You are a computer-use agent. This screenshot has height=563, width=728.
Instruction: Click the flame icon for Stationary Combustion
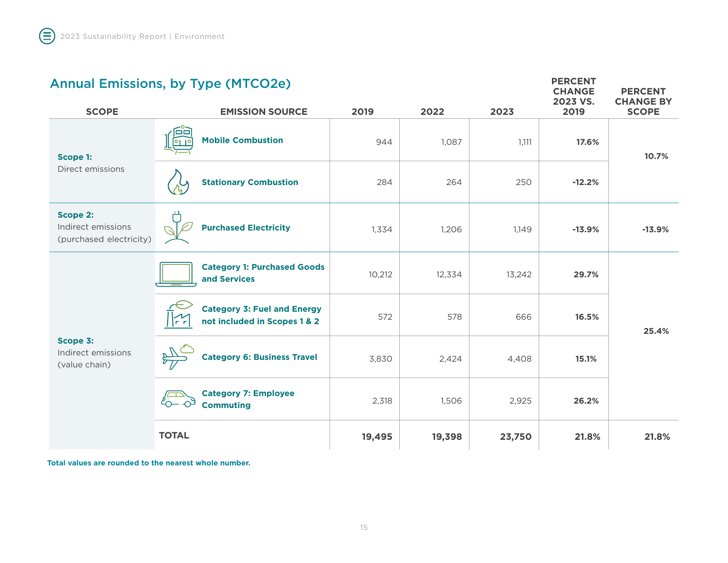click(178, 182)
